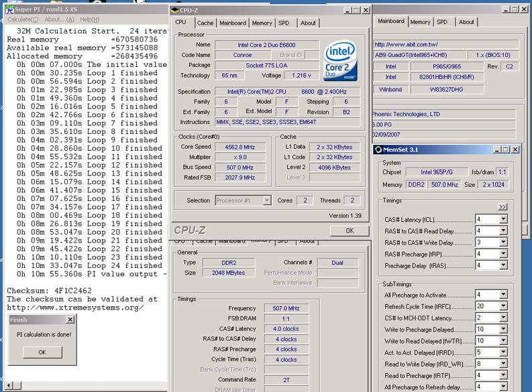Click the Super PI title bar icon

[9, 9]
